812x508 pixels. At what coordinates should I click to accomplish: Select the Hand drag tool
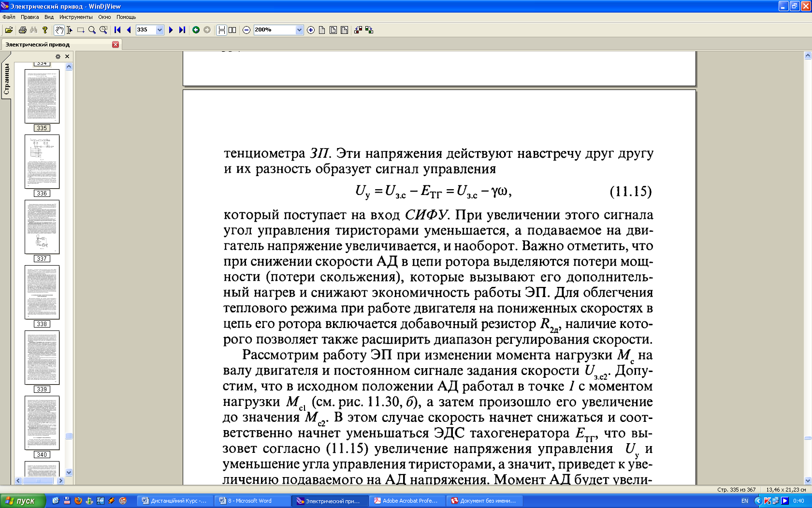click(58, 30)
